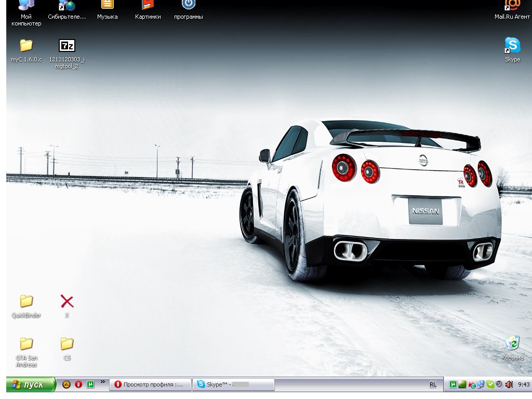Select the CS folder on desktop
Screen dimensions: 532x399
tap(67, 344)
